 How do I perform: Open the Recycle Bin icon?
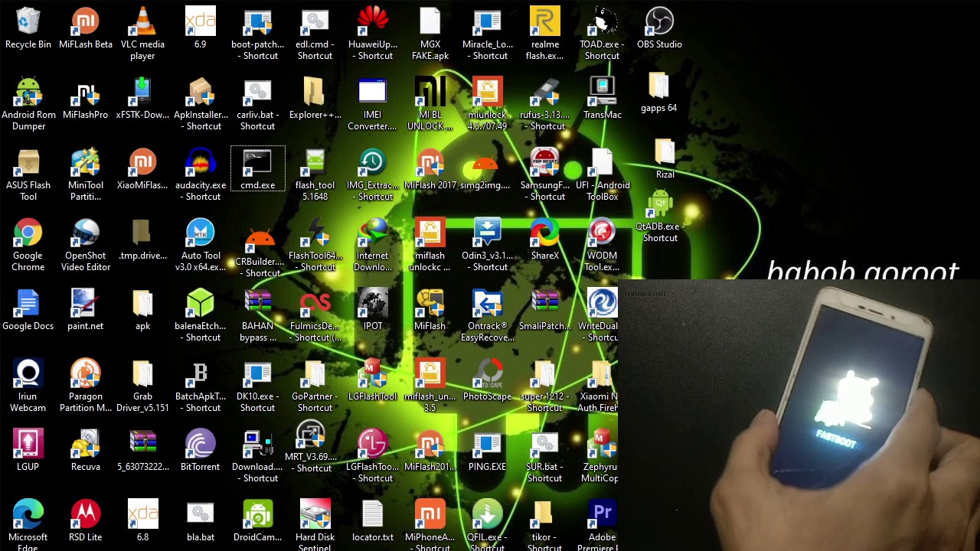pos(28,22)
